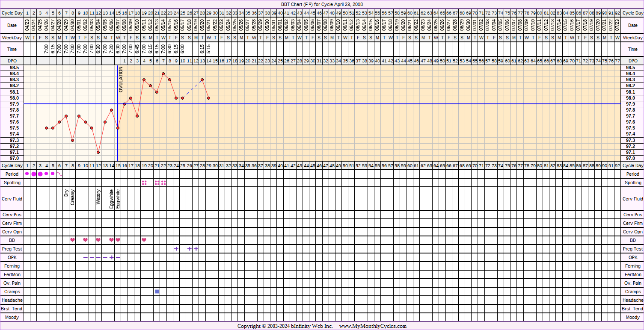The height and width of the screenshot is (330, 644).
Task: Click the 'Watery' cervical fluid entry
Action: 98,197
